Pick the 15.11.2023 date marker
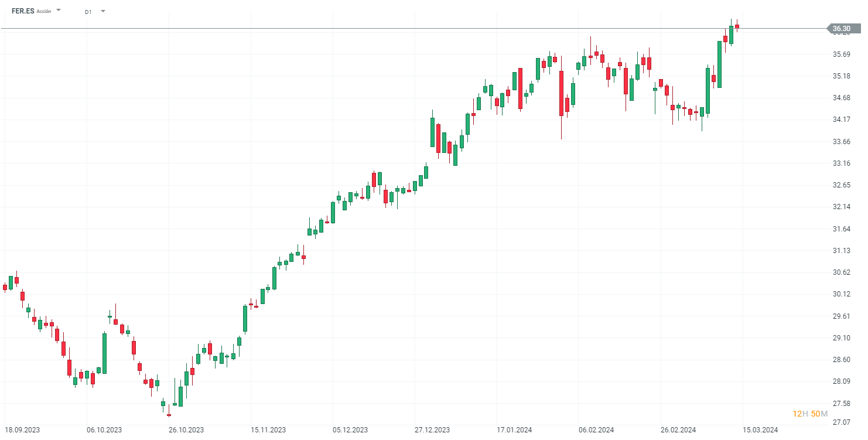Screen dimensions: 868x440 pyautogui.click(x=268, y=430)
